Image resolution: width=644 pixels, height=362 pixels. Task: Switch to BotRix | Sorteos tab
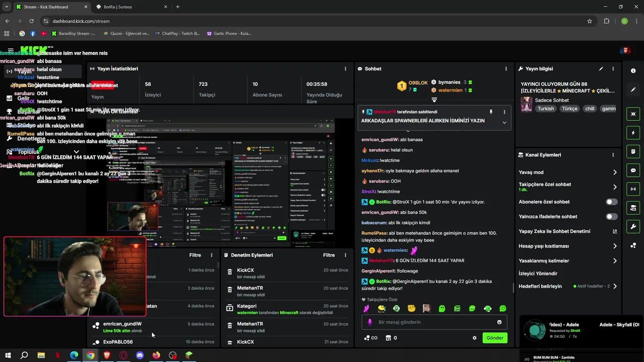tap(132, 7)
